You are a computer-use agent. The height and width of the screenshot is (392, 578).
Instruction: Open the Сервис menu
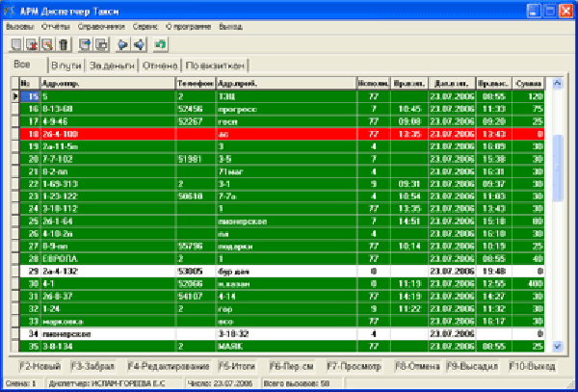tap(145, 26)
